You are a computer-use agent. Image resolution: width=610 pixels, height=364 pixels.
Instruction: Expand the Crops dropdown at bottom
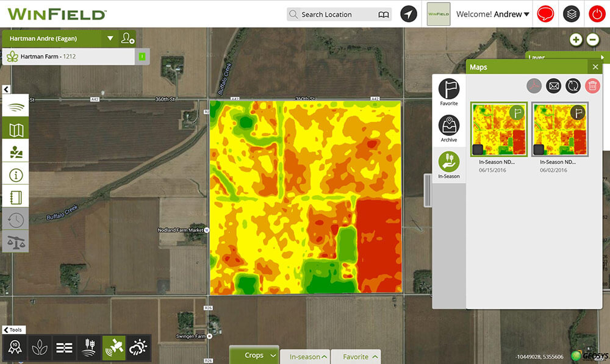273,355
